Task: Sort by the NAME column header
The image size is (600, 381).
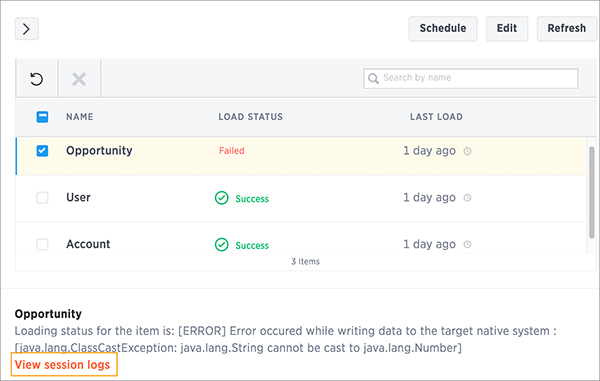Action: click(80, 117)
